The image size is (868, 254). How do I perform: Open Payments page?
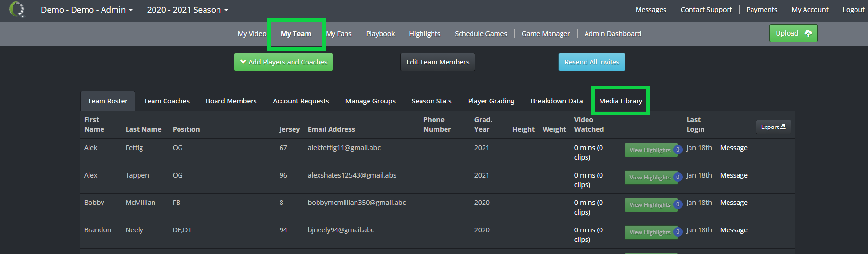click(x=762, y=10)
